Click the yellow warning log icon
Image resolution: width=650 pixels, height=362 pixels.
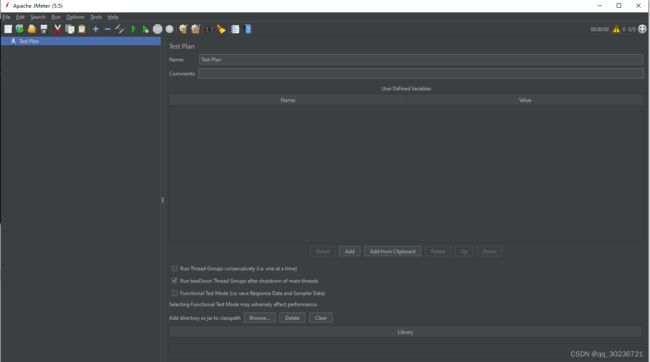[616, 29]
